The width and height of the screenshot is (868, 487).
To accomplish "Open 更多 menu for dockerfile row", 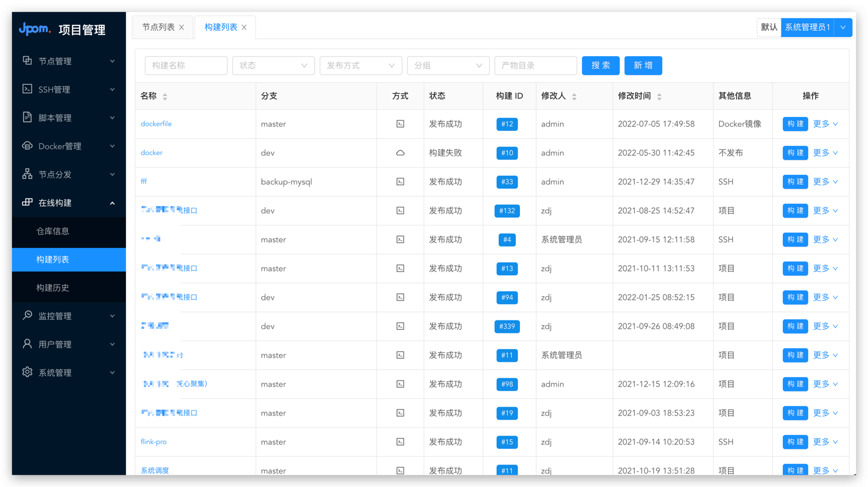I will (825, 124).
